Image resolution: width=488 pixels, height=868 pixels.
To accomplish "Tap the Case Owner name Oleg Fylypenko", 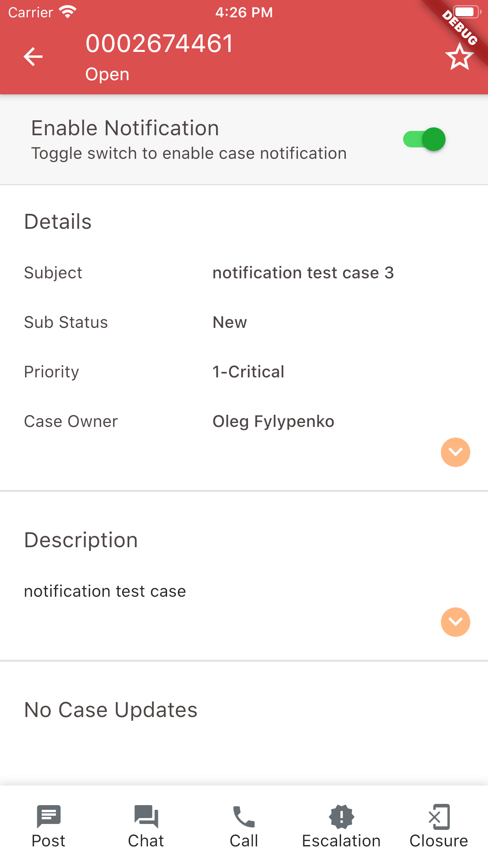I will [273, 421].
